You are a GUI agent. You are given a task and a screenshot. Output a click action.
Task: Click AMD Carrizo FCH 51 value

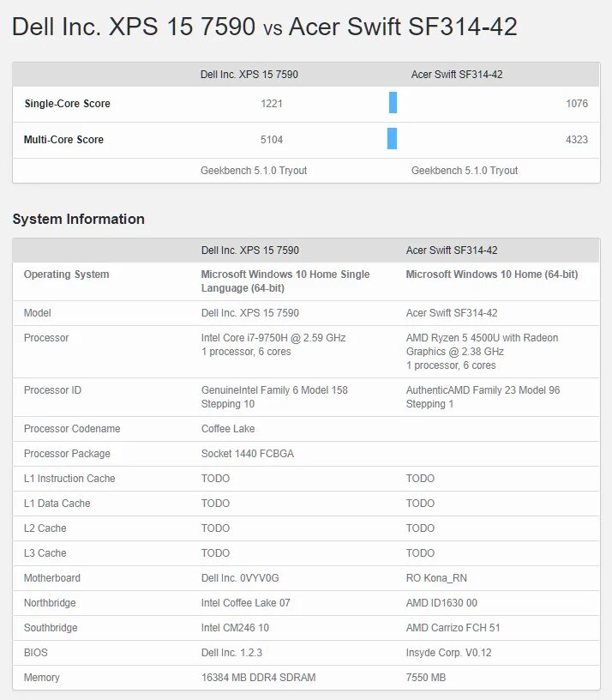point(453,628)
